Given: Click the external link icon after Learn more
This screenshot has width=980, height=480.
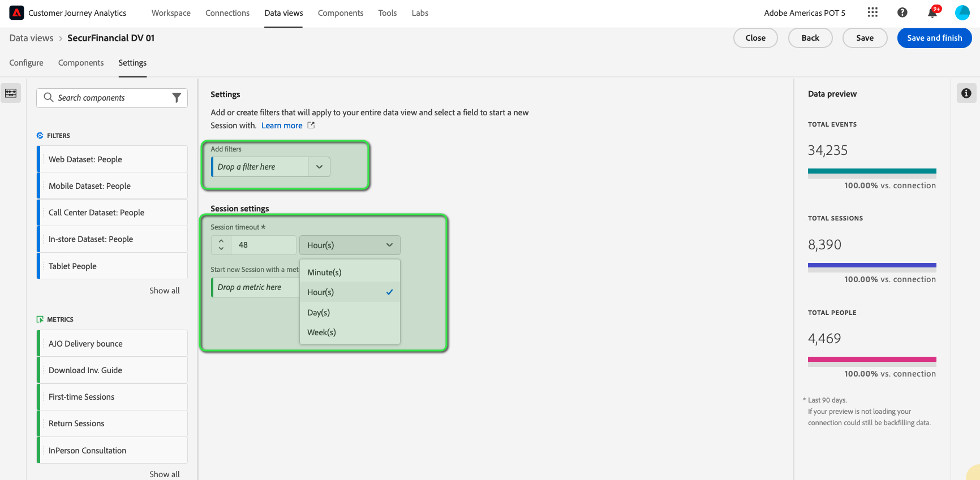Looking at the screenshot, I should pyautogui.click(x=311, y=126).
